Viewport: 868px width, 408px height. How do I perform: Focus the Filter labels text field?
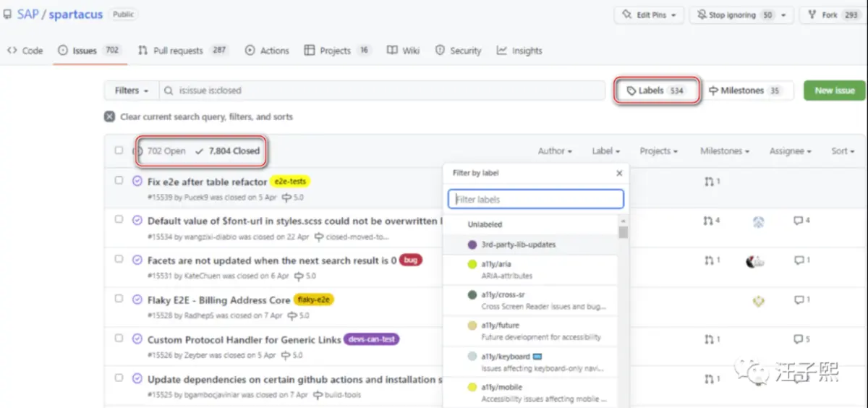(x=535, y=199)
